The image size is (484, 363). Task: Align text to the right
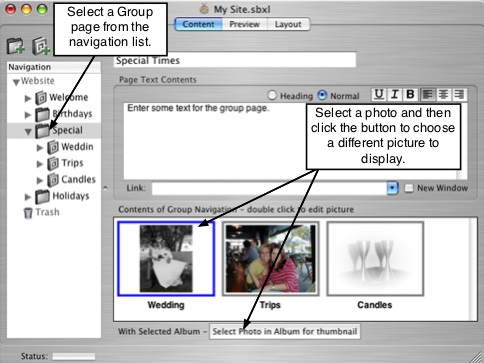click(459, 95)
